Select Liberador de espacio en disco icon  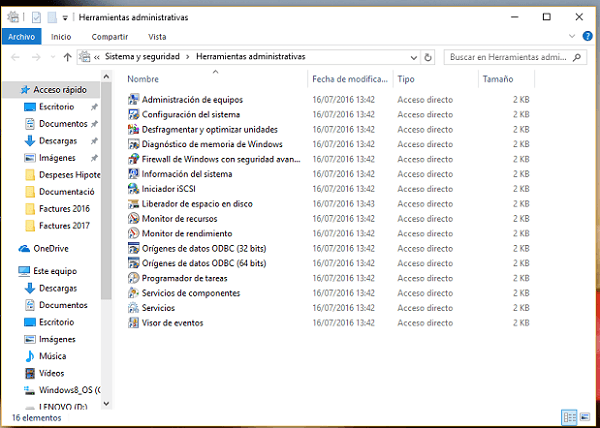pyautogui.click(x=133, y=204)
